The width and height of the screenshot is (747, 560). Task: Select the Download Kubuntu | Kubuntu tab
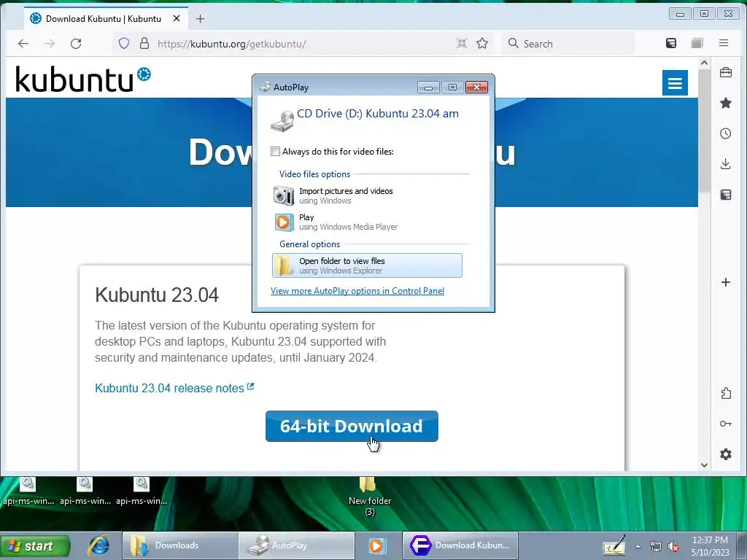click(106, 18)
